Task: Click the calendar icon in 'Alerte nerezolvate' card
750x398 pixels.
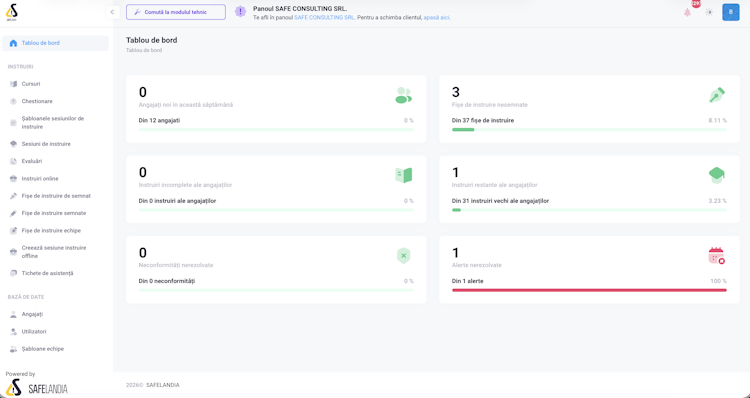Action: coord(717,255)
